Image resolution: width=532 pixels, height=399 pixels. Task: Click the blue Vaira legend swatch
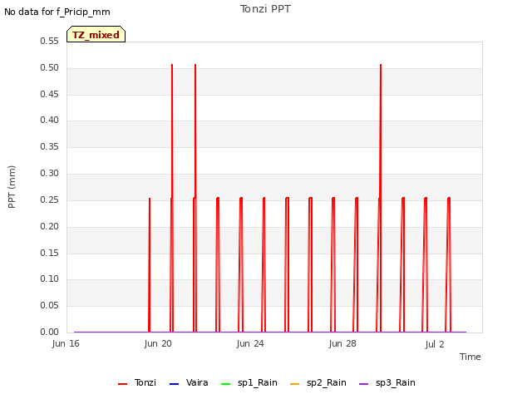tap(174, 384)
